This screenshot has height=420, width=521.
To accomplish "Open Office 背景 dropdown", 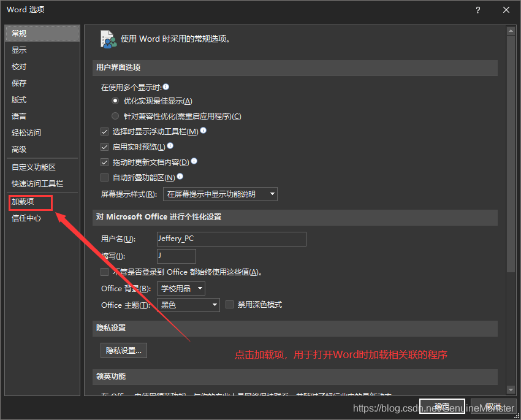I will pos(181,288).
